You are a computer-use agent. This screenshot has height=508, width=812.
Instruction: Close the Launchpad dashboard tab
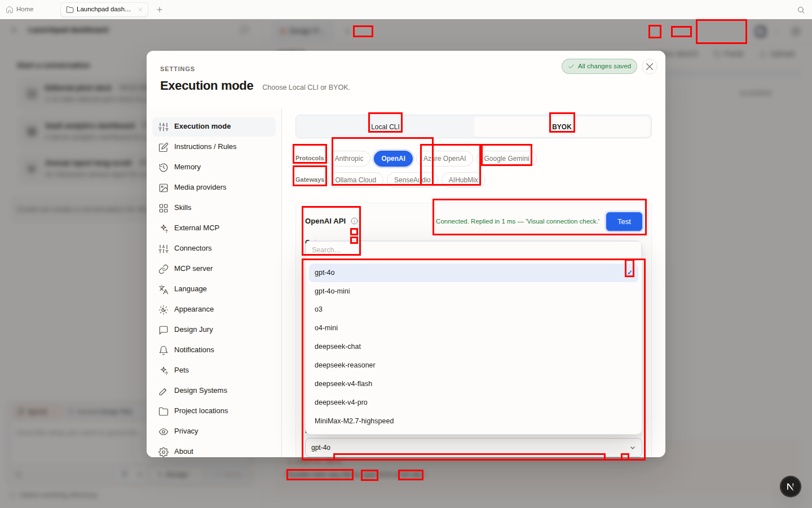coord(140,10)
